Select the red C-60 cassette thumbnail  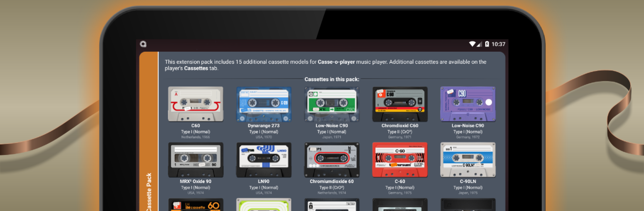pos(400,160)
